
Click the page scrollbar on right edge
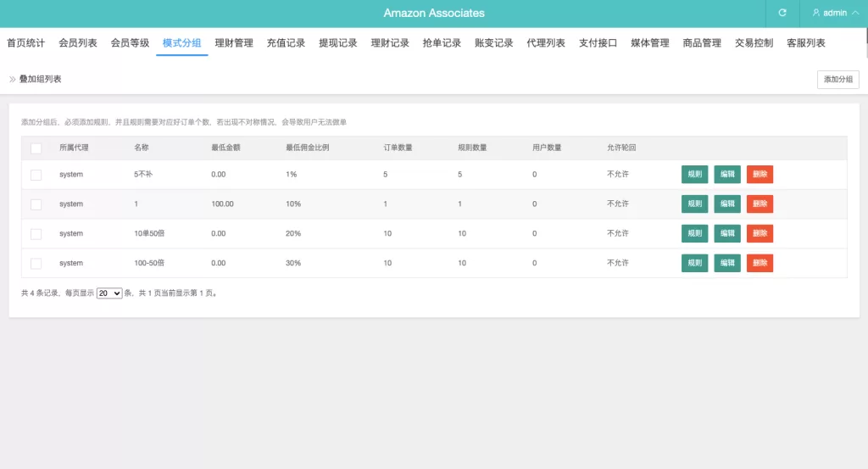click(865, 34)
